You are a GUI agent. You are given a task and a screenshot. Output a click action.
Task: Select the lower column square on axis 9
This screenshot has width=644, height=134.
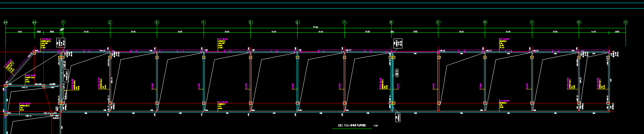pos(439,103)
